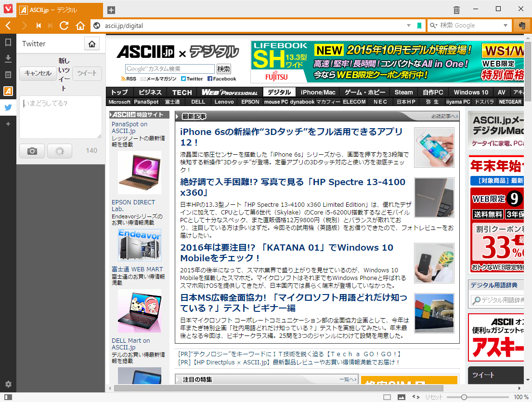Click the 必読記事へ link
The image size is (532, 402).
click(x=444, y=116)
